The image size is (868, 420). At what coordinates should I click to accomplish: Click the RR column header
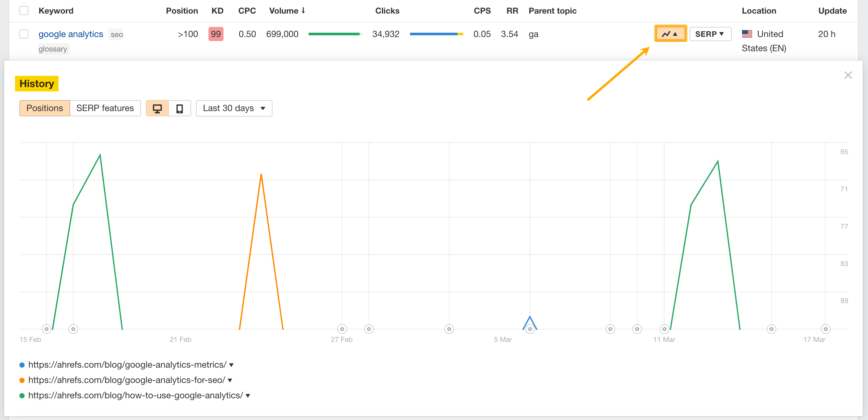[512, 11]
